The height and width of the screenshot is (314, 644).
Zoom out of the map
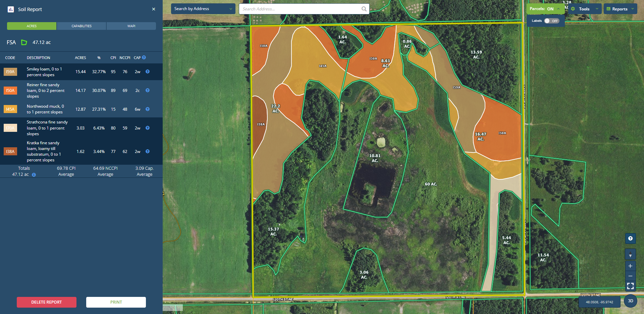(630, 276)
